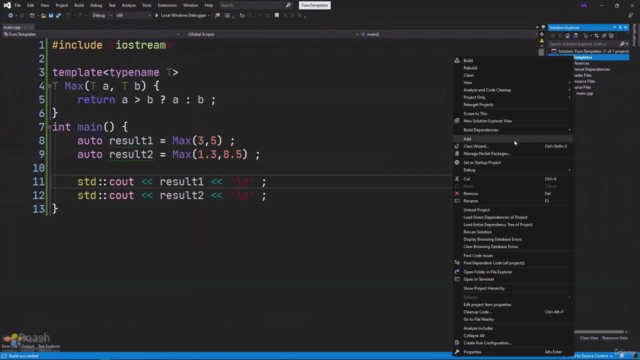The height and width of the screenshot is (360, 640).
Task: Select Clean in the context menu
Action: tap(513, 75)
